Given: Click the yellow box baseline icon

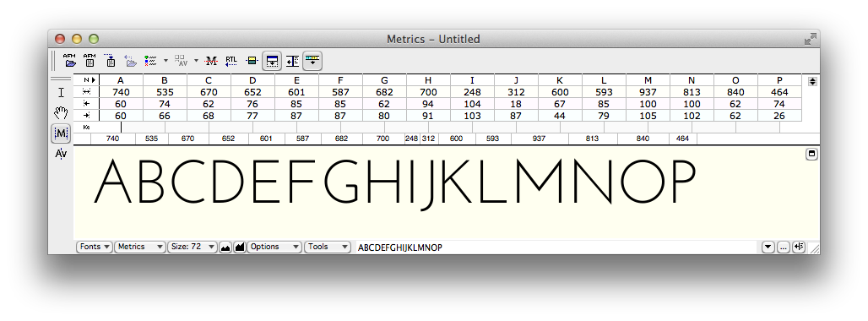Looking at the screenshot, I should (252, 60).
